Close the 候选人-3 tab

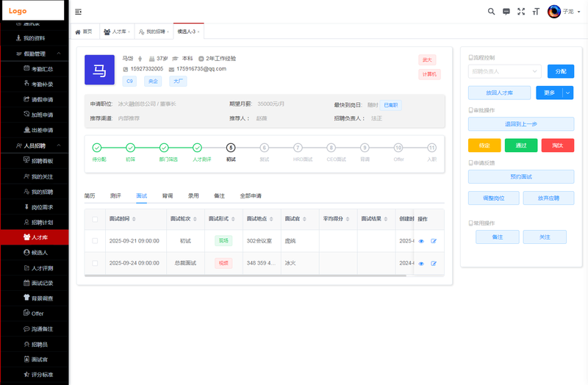tap(198, 32)
